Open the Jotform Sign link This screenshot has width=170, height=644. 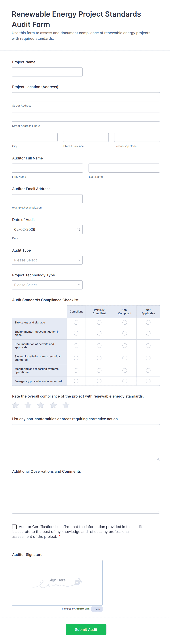82,609
